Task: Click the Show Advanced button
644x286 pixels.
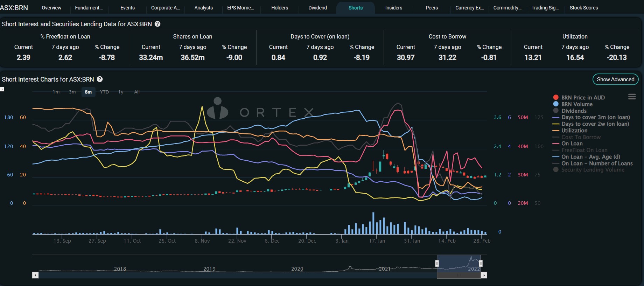Action: (x=615, y=79)
